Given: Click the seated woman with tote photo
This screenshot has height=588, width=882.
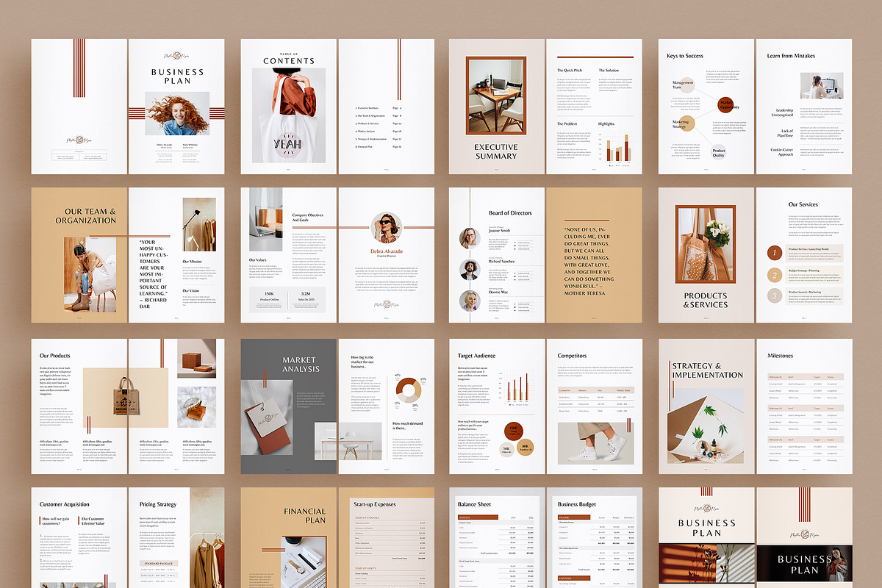Looking at the screenshot, I should click(x=90, y=276).
